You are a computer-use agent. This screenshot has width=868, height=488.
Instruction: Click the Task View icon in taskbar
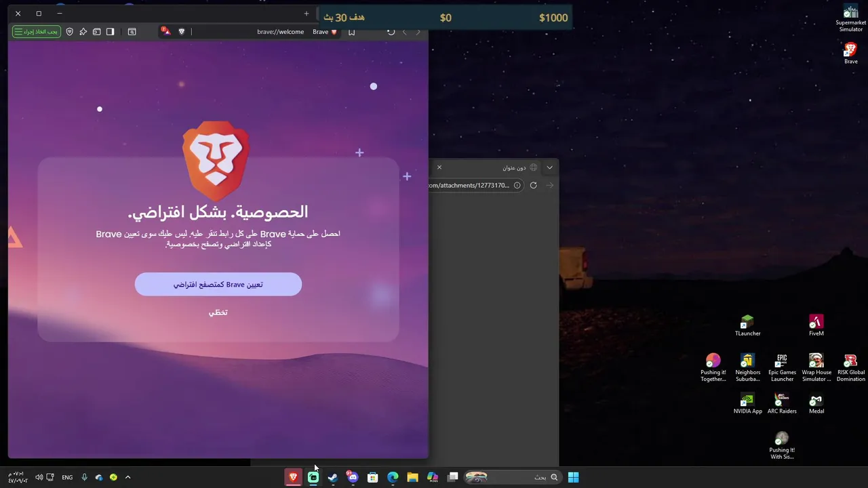click(x=452, y=477)
